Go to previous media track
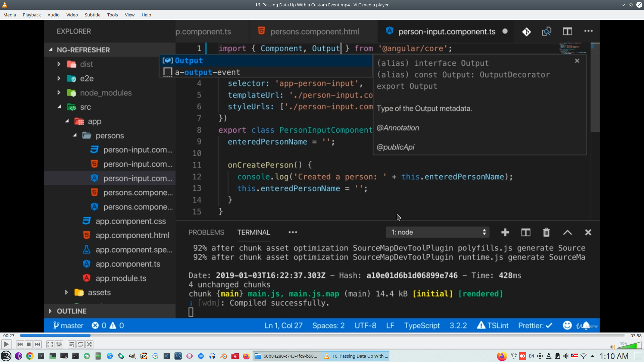This screenshot has width=644, height=362. [20, 344]
